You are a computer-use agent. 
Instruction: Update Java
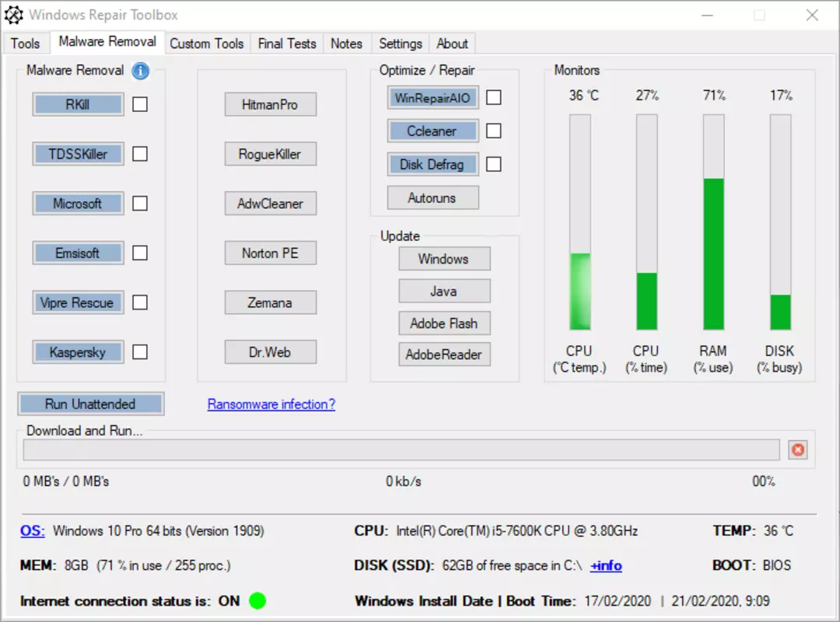(x=444, y=291)
